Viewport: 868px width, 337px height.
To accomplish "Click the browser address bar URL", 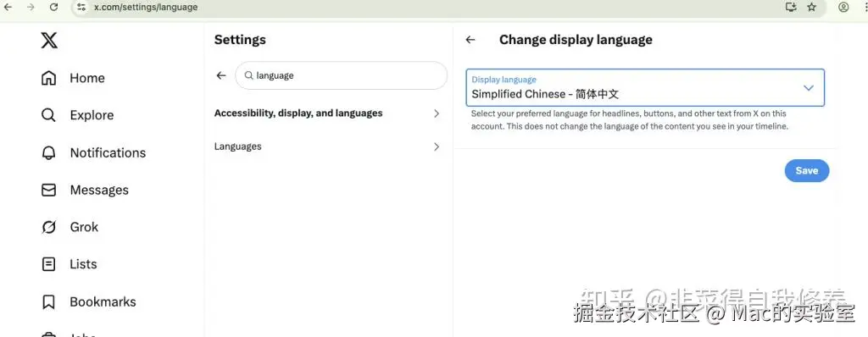I will pyautogui.click(x=146, y=7).
